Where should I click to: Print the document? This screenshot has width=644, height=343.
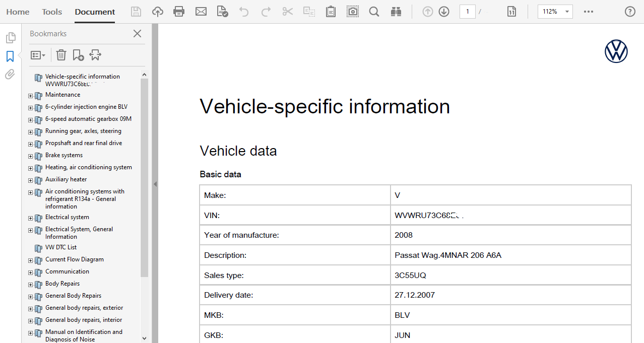click(x=179, y=11)
